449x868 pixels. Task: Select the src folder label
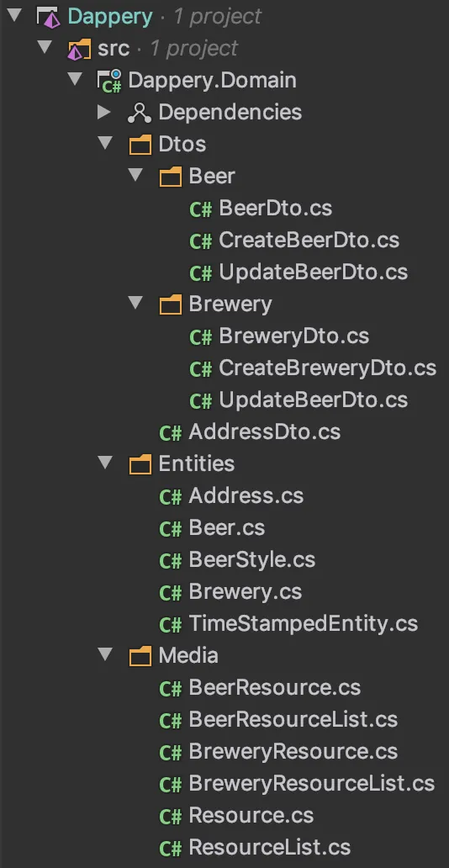(x=114, y=48)
